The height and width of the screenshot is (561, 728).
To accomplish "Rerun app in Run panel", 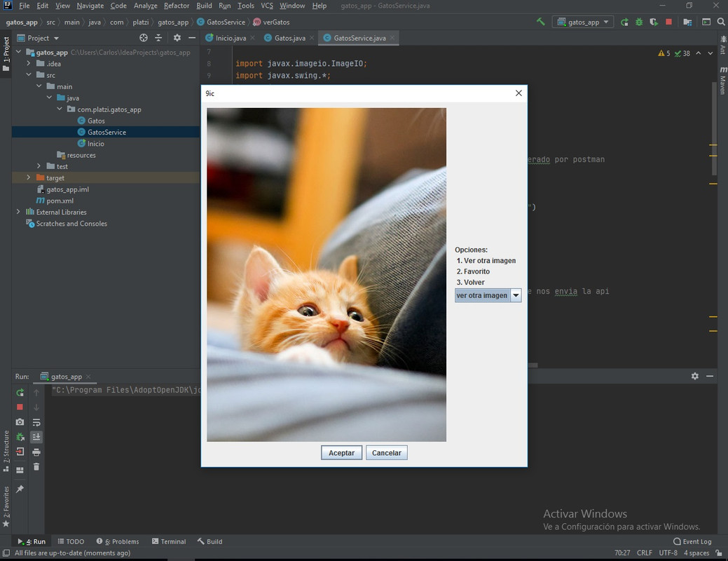I will (20, 392).
